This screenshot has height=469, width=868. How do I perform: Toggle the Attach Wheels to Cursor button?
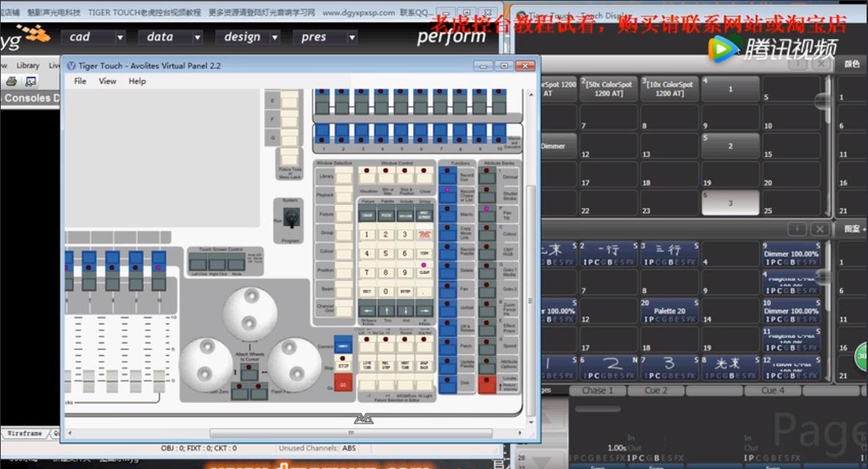249,372
